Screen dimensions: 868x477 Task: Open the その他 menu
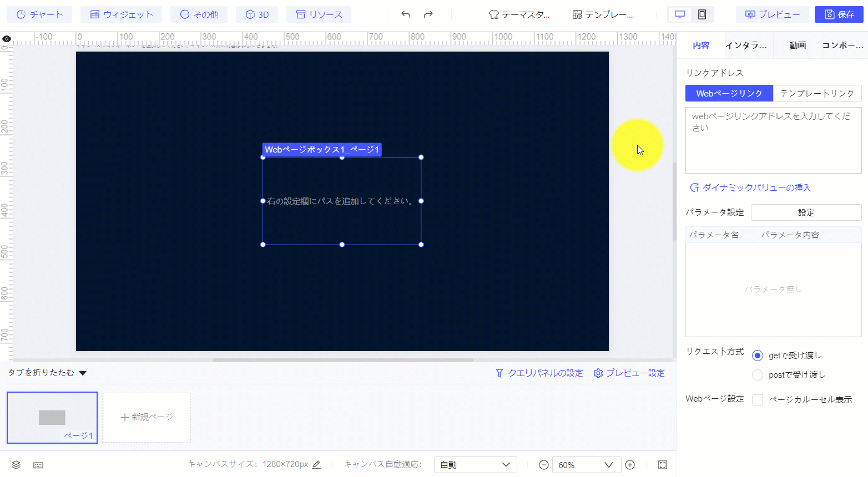(x=199, y=14)
